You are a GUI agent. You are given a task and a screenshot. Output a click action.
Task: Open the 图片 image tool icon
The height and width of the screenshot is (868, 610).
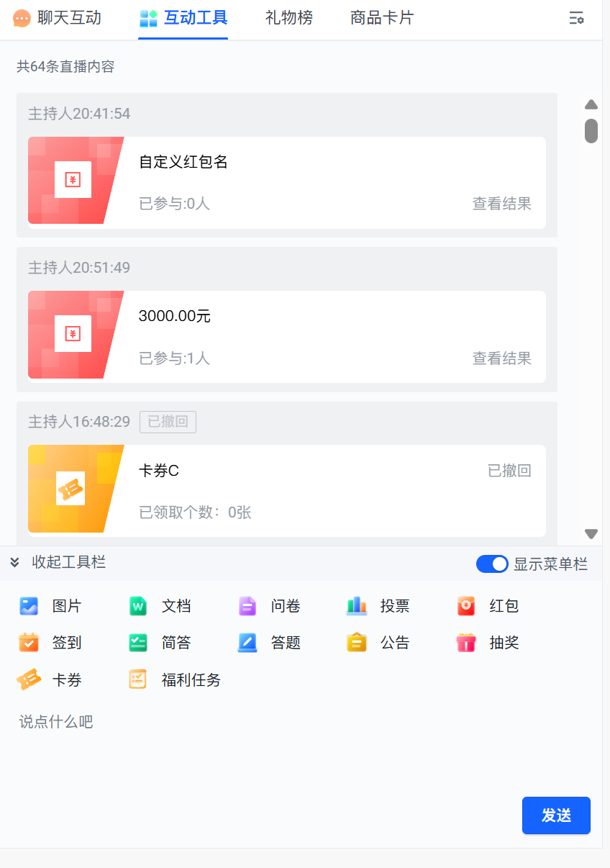pyautogui.click(x=29, y=606)
